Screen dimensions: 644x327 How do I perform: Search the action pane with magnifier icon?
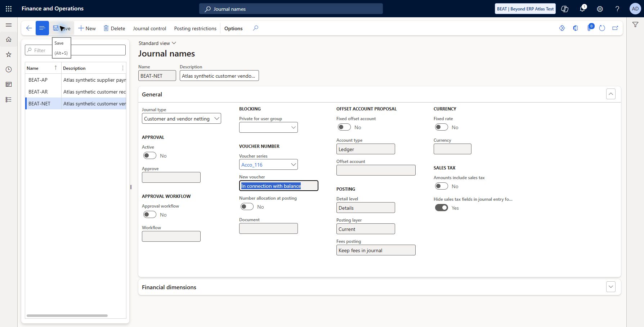click(255, 28)
